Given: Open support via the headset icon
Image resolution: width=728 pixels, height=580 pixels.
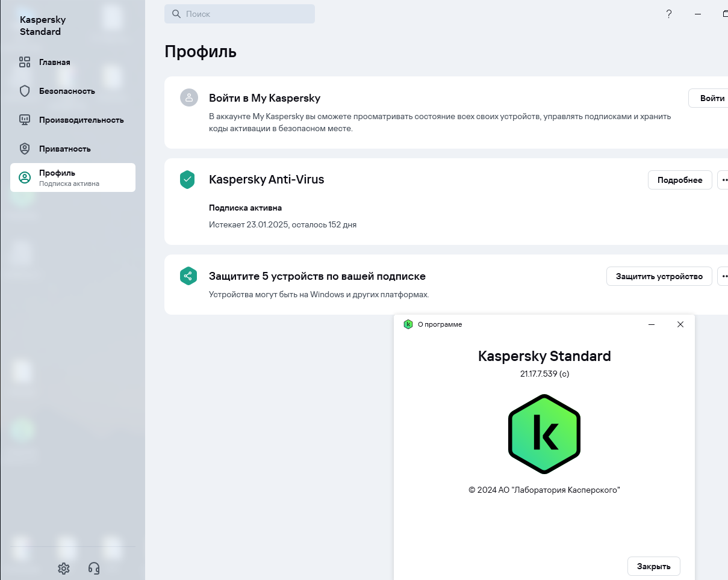Looking at the screenshot, I should coord(94,568).
